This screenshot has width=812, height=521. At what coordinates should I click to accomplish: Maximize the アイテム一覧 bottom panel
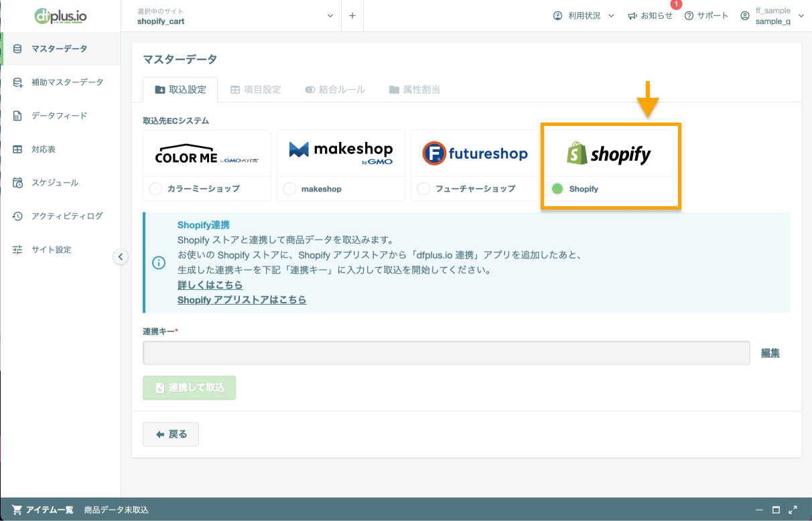[x=776, y=510]
